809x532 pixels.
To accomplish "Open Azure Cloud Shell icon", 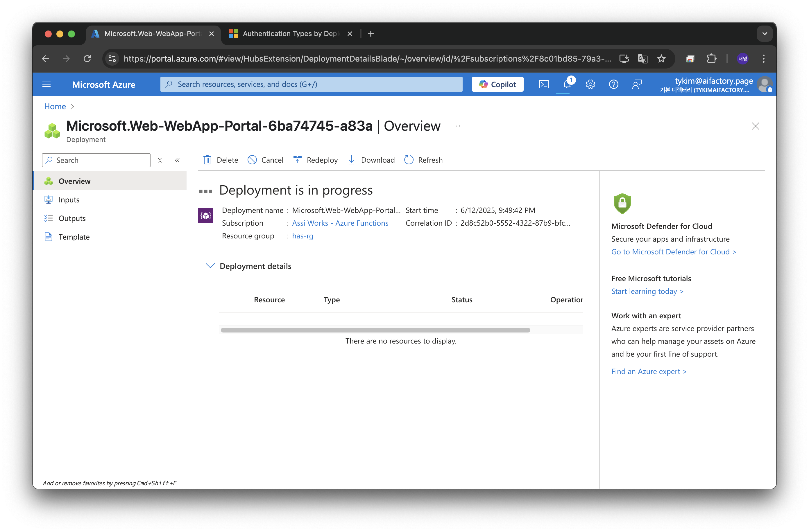I will click(543, 84).
